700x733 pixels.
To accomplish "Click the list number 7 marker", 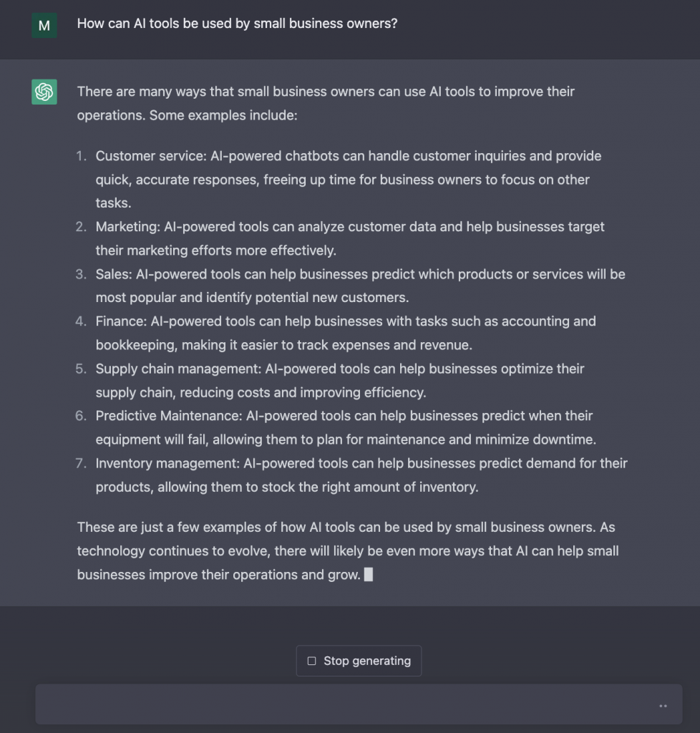I will tap(81, 463).
